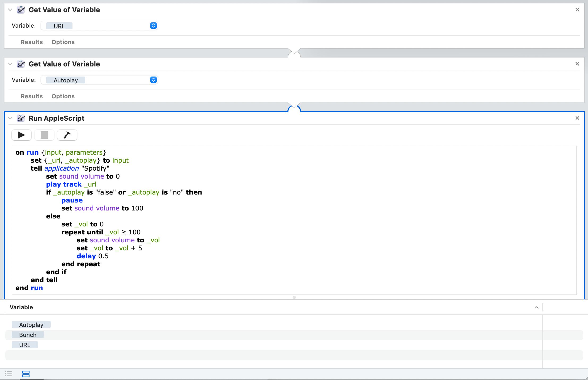The image size is (588, 380).
Task: Open Options tab of Autoplay action
Action: [x=63, y=96]
